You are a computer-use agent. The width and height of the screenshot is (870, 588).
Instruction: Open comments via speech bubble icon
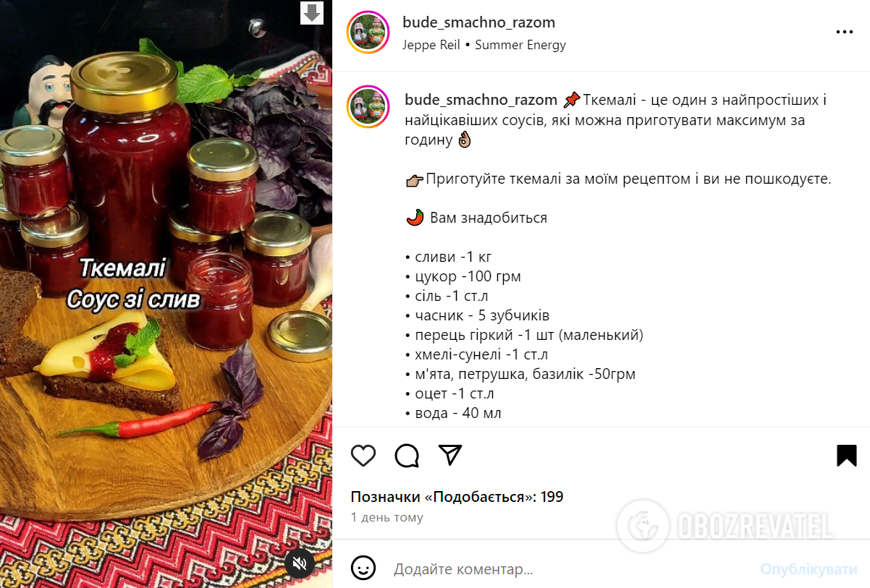click(407, 456)
